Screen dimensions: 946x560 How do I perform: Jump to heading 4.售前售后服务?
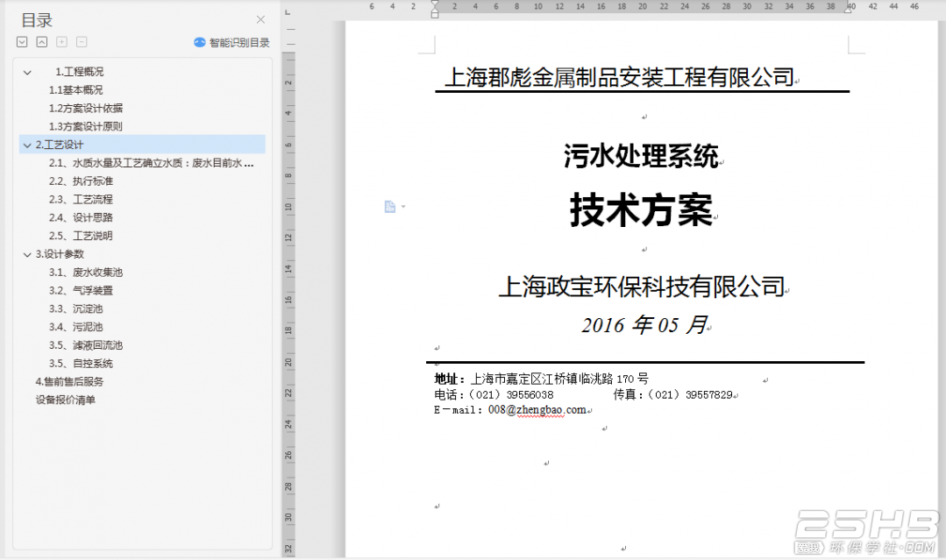click(x=69, y=381)
